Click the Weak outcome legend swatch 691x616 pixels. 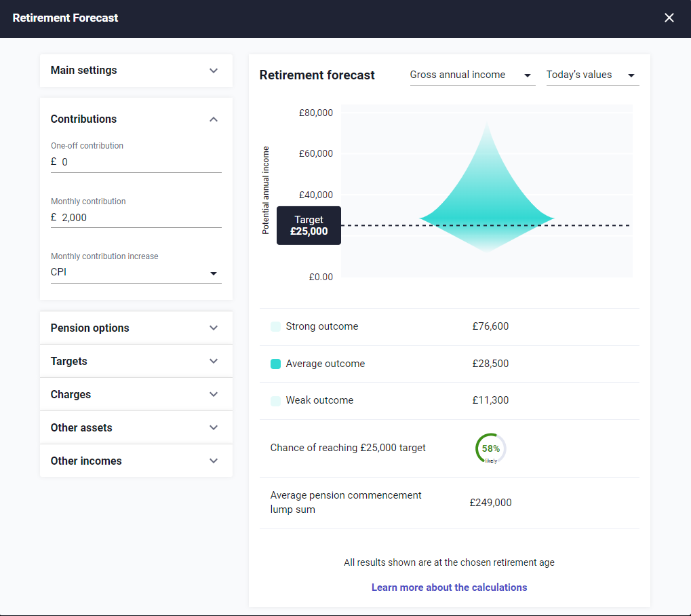click(x=275, y=400)
